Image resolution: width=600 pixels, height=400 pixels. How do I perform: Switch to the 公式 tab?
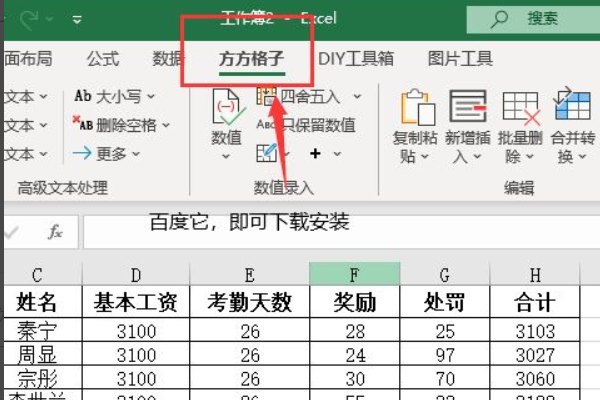[x=103, y=59]
